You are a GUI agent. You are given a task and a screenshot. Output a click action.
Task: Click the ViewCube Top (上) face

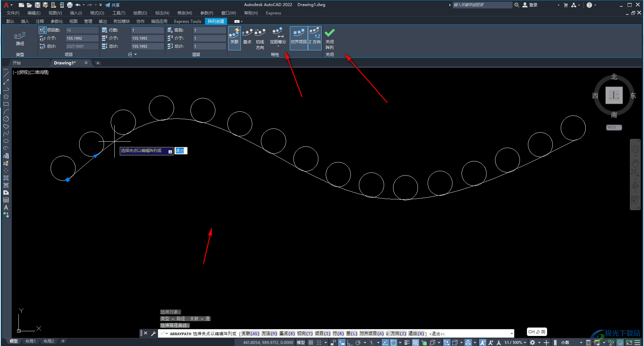(x=614, y=95)
